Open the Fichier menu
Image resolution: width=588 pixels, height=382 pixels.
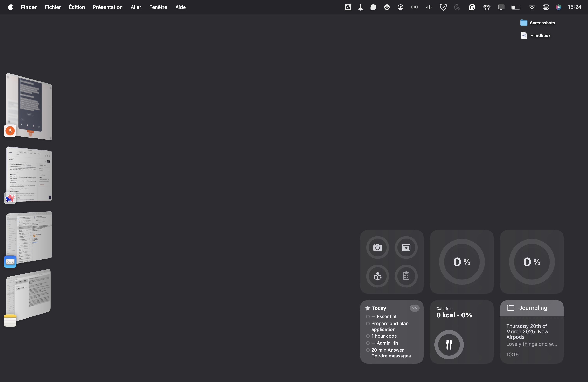point(53,7)
